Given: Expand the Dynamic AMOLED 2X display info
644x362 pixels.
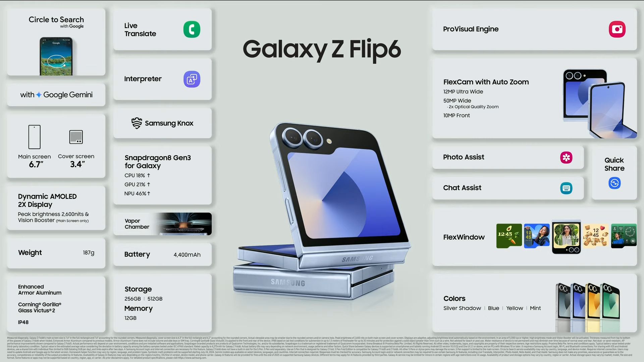Looking at the screenshot, I should (55, 208).
